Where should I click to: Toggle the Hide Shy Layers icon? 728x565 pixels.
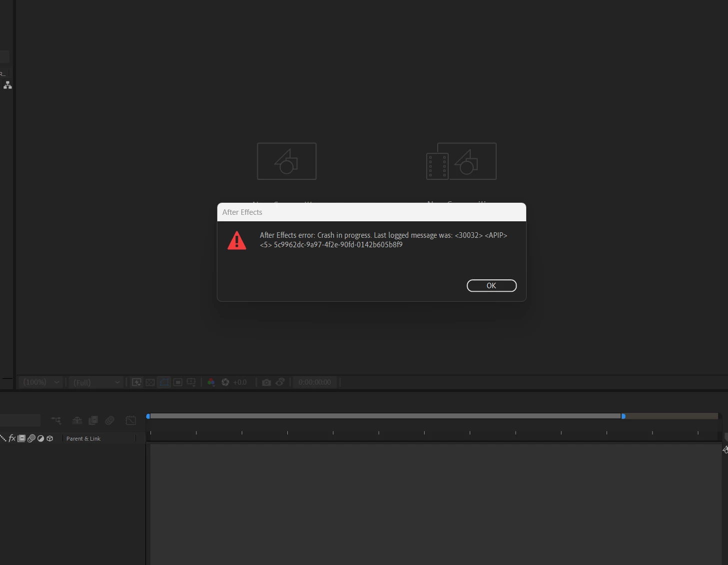(77, 421)
